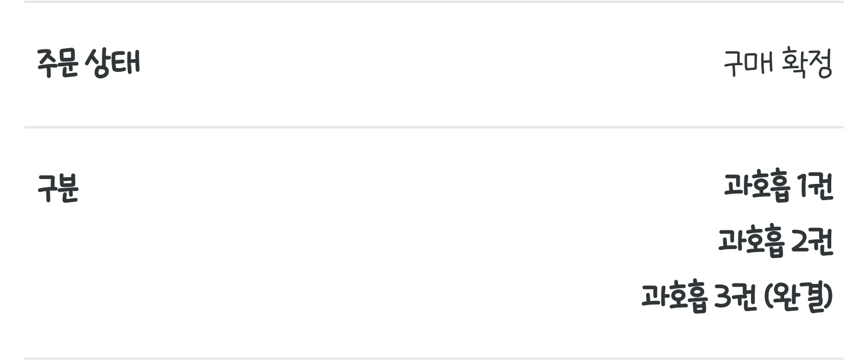Open the 과호흡 3권 (완결) item
Screen dimensions: 868x363
pos(737,297)
